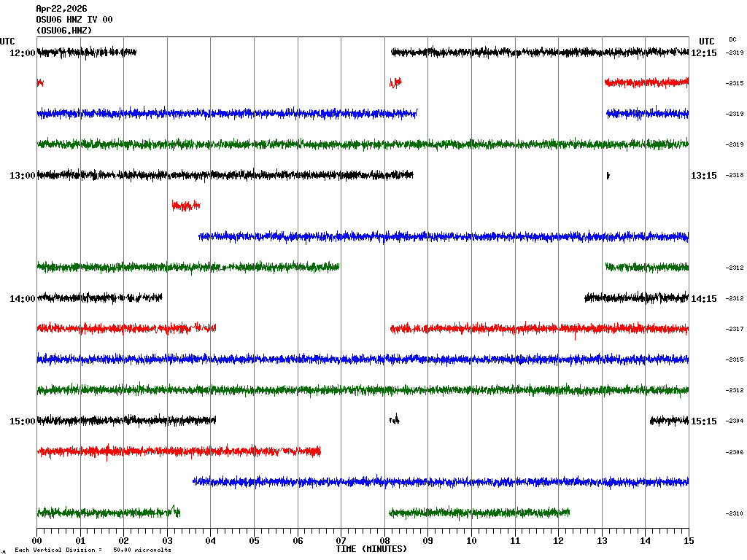Click the OSU06 HNZ IV 00 station title
747x560 pixels.
[74, 20]
